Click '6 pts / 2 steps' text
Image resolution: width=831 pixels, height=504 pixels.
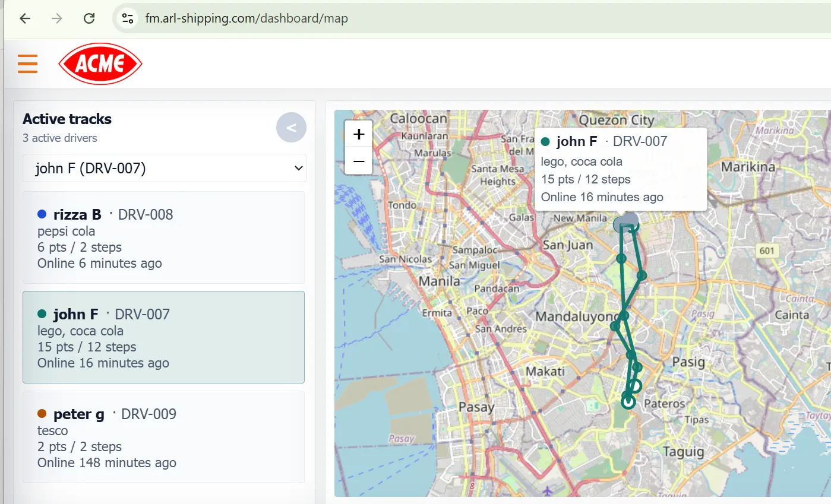pos(80,247)
